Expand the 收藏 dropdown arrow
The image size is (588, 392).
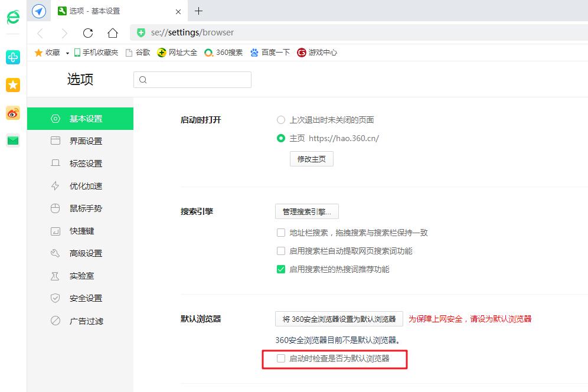click(67, 53)
